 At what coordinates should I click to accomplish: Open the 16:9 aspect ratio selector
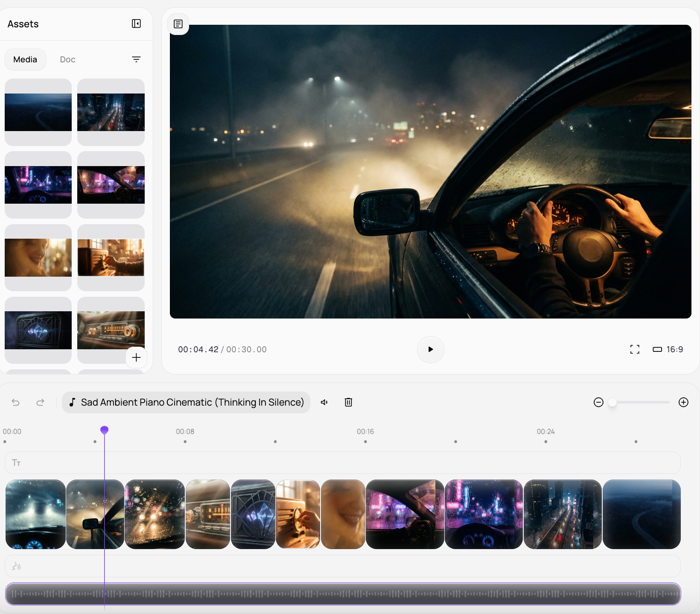[x=668, y=349]
